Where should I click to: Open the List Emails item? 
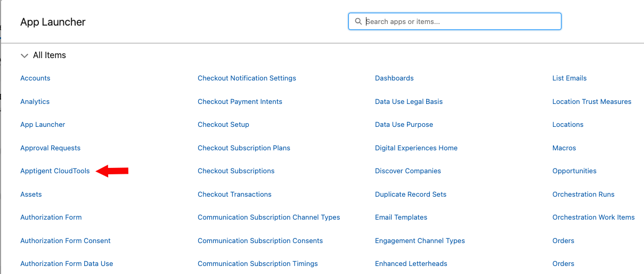[x=569, y=78]
